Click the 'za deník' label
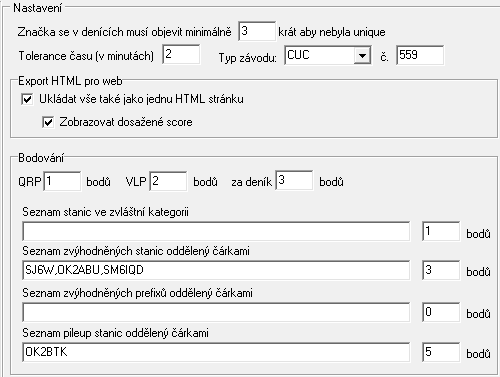The image size is (500, 377). (252, 182)
